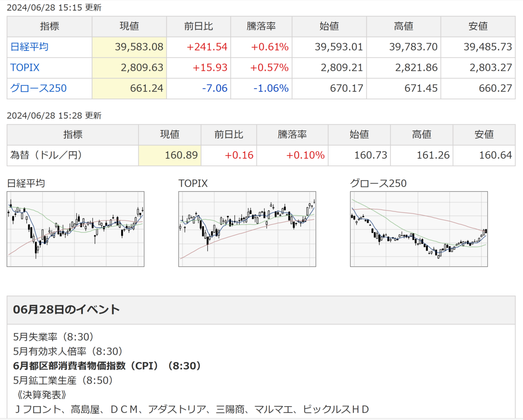Click the 06月28日のイベント heading
Screen dimensions: 523x420
[66, 310]
